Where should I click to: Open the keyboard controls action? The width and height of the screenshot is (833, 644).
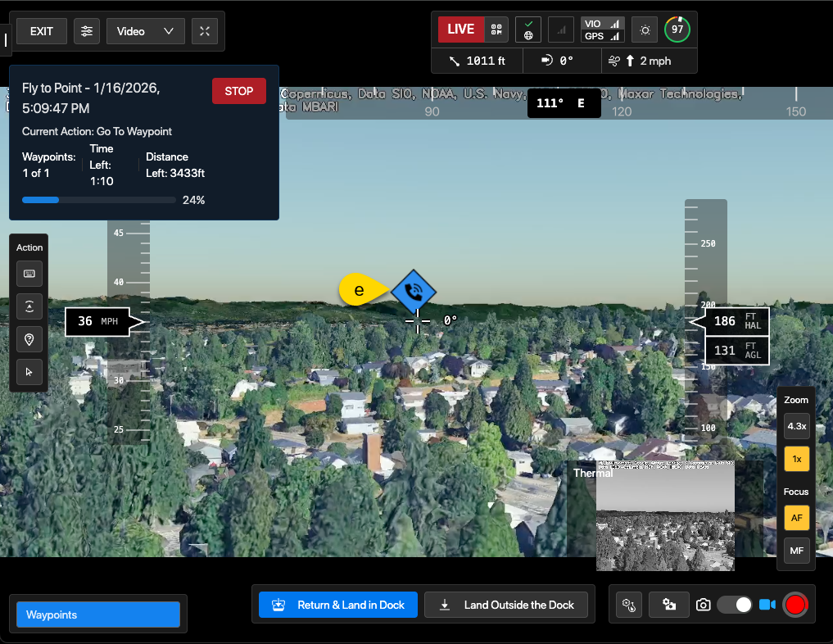pyautogui.click(x=29, y=274)
